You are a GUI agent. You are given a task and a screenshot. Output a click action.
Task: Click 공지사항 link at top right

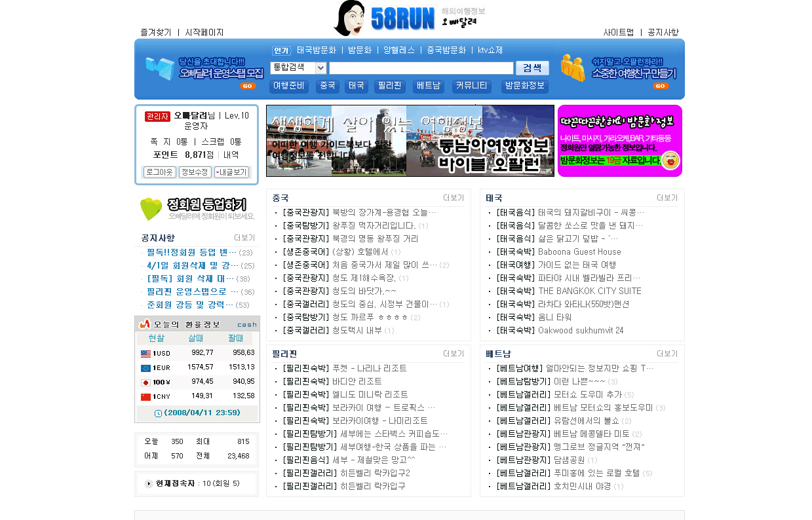(663, 32)
